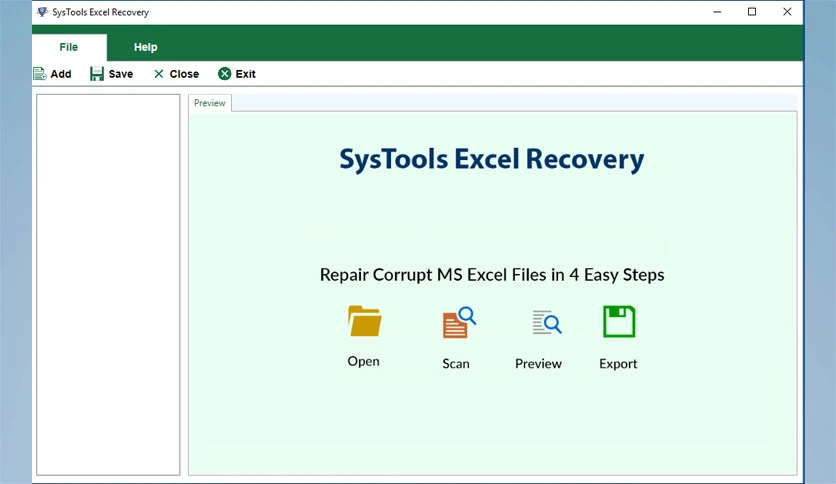Open the File ribbon tab
This screenshot has height=484, width=836.
pos(69,47)
